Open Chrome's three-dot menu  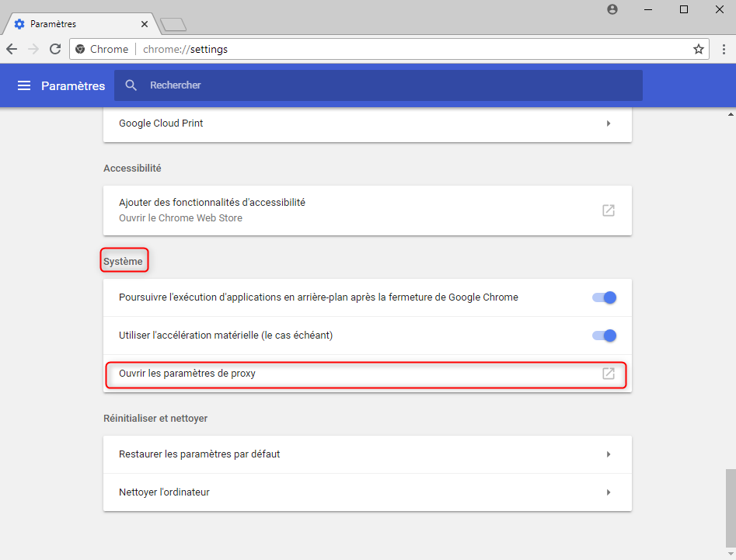click(x=724, y=49)
